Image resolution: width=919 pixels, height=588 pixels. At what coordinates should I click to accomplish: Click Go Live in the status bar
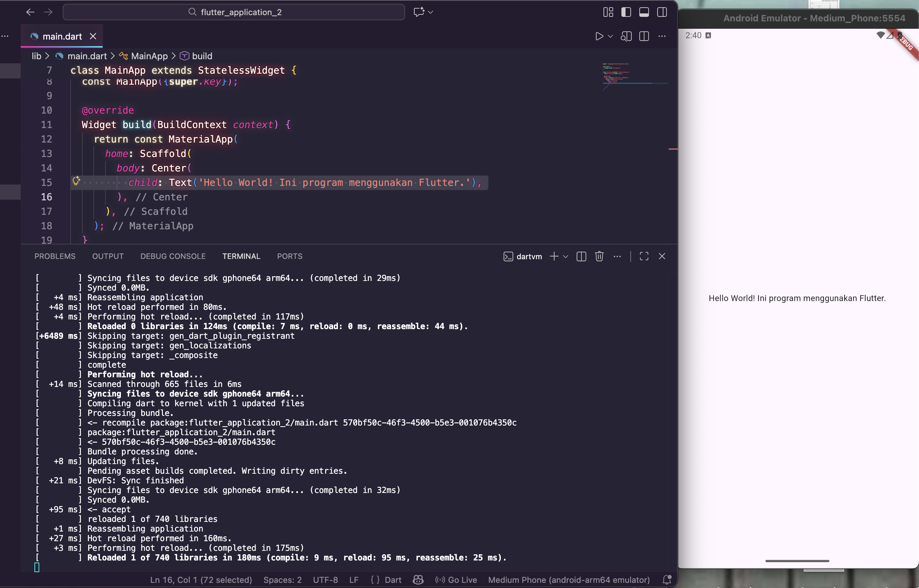(x=456, y=580)
